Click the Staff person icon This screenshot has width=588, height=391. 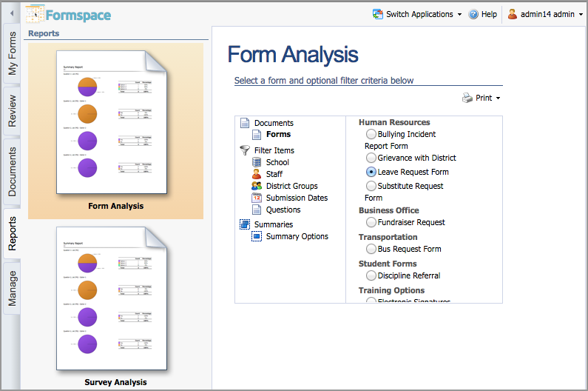(x=257, y=174)
